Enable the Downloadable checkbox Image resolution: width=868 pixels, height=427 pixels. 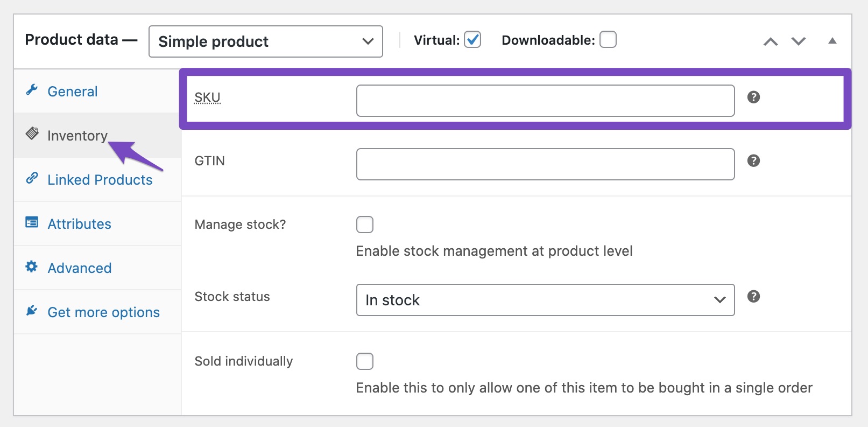[608, 40]
